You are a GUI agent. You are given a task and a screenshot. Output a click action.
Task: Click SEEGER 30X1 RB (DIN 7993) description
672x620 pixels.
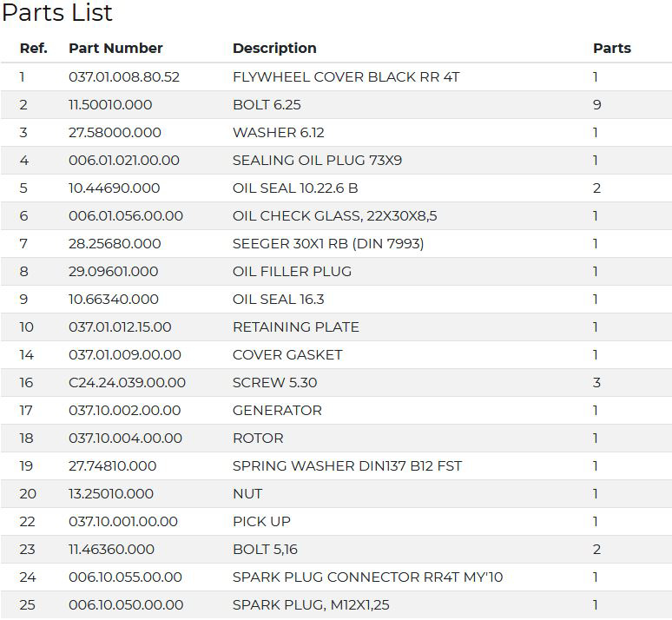328,243
